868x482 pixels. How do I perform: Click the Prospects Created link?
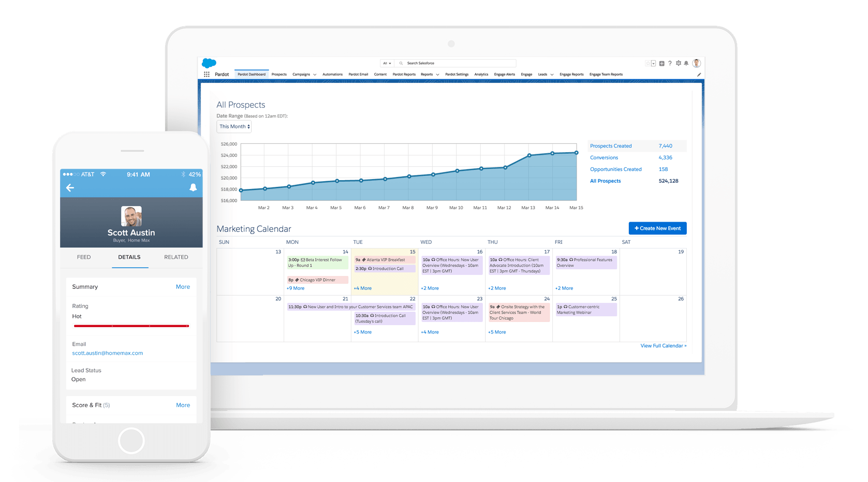611,146
